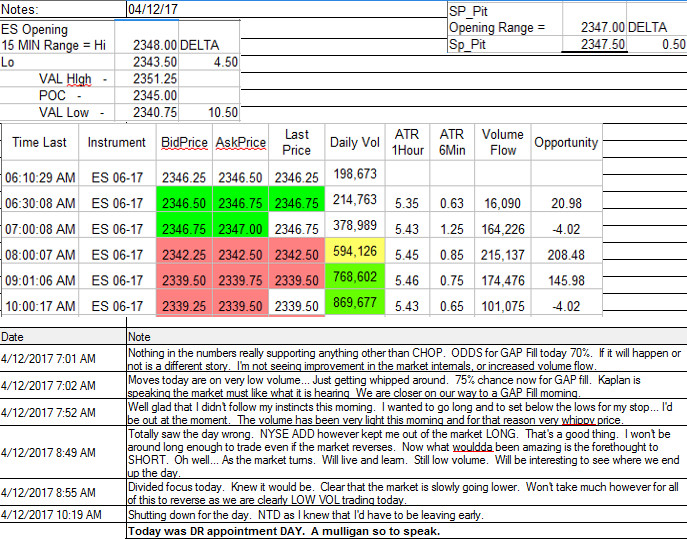Image resolution: width=687 pixels, height=539 pixels.
Task: Click the Note header of notes table
Action: 407,337
